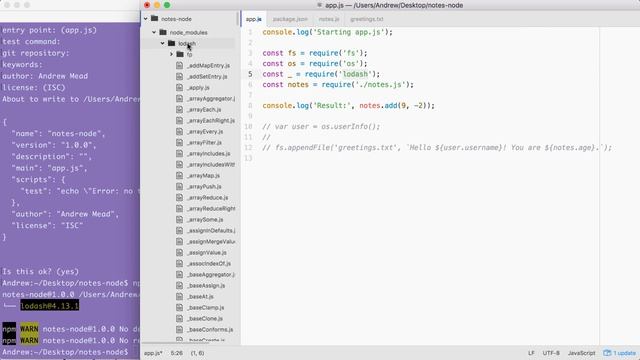Open _baseClone.js in the tree
The width and height of the screenshot is (640, 360).
205,319
